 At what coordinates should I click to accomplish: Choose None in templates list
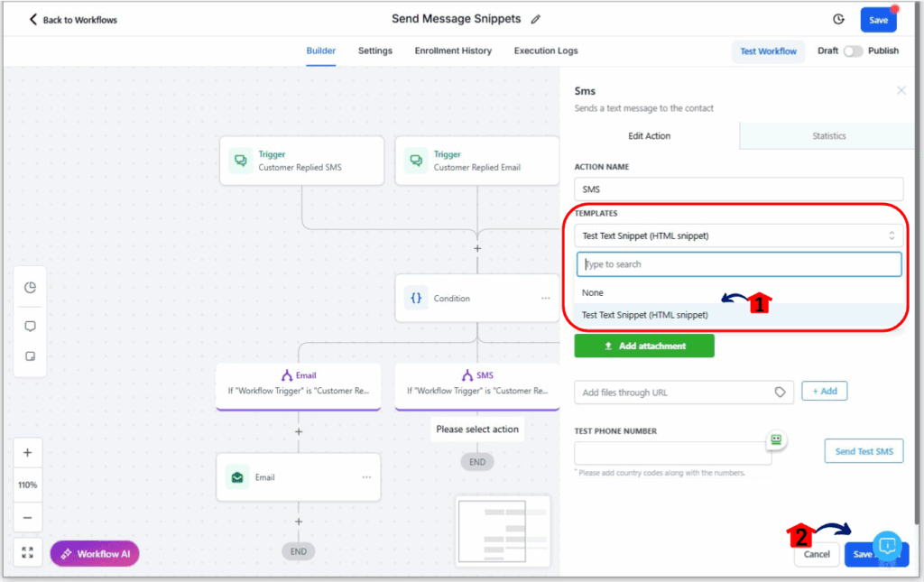(738, 292)
